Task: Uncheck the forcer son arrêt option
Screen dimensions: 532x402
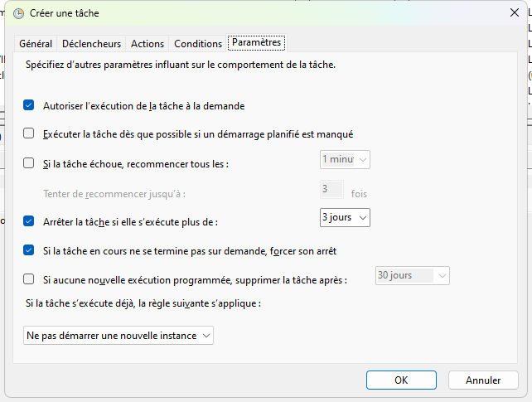Action: (x=29, y=249)
